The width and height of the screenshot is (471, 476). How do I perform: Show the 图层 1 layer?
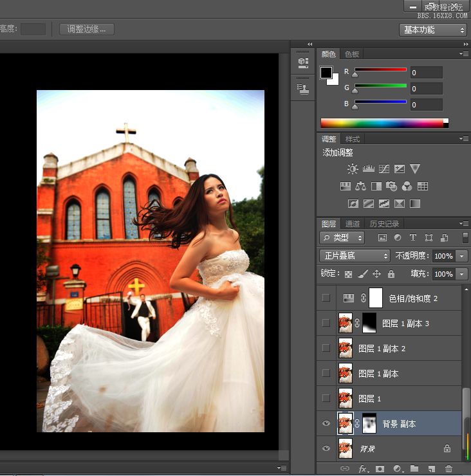[326, 398]
